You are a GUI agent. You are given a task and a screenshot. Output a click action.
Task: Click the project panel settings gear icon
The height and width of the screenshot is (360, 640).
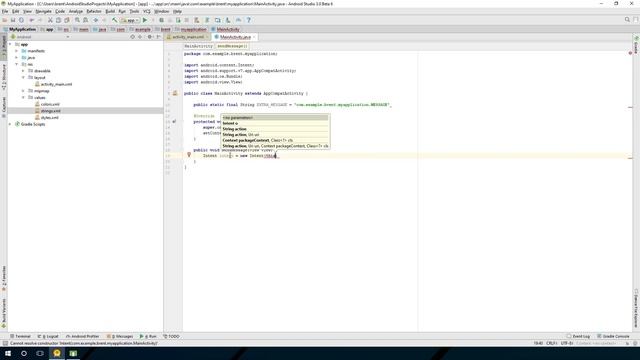tap(149, 37)
